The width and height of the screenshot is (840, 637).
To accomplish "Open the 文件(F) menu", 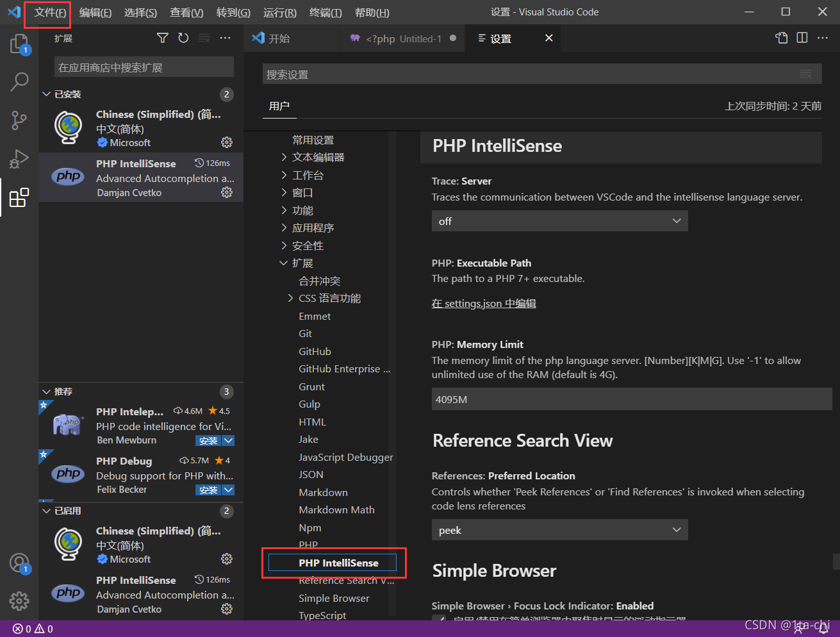I will tap(50, 13).
